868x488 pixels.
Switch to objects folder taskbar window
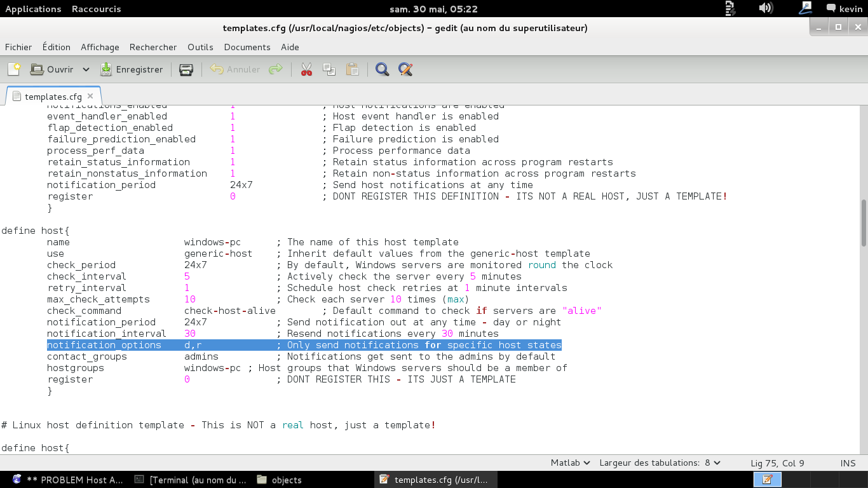[280, 480]
